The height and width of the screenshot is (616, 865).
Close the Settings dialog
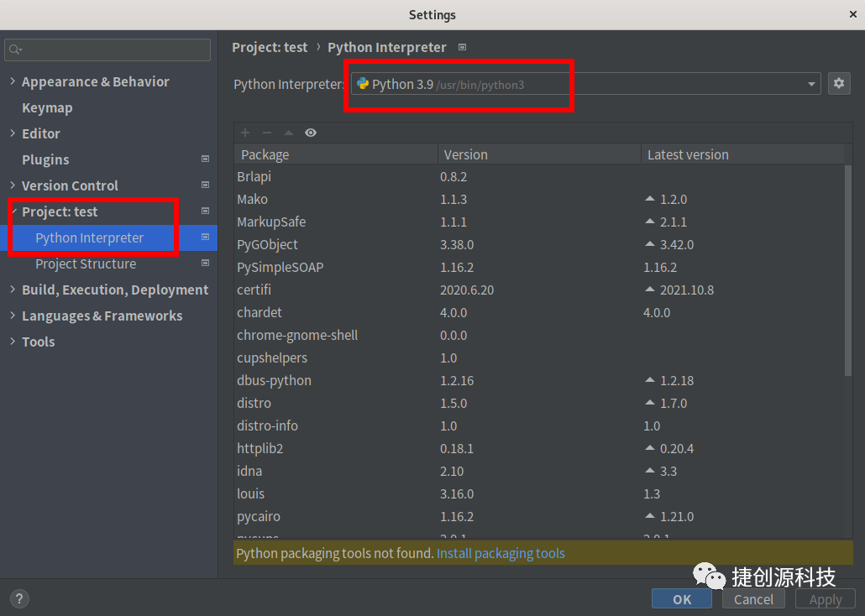click(853, 14)
